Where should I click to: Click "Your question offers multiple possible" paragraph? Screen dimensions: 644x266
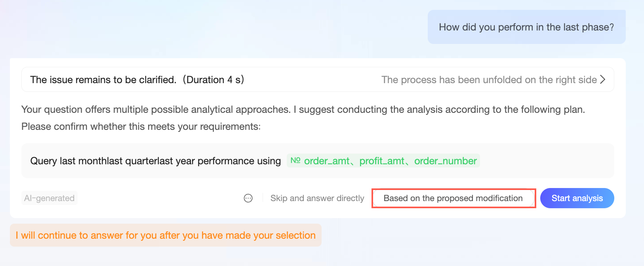[156, 110]
